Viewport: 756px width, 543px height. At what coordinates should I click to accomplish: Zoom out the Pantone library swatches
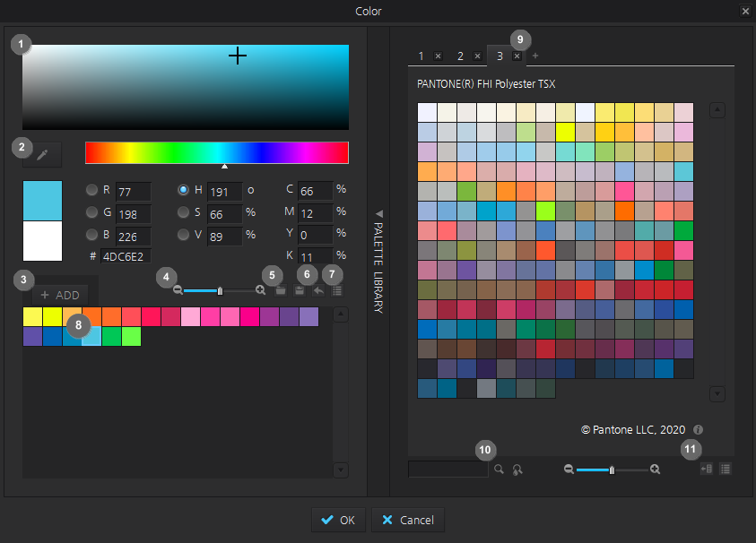[x=569, y=470]
